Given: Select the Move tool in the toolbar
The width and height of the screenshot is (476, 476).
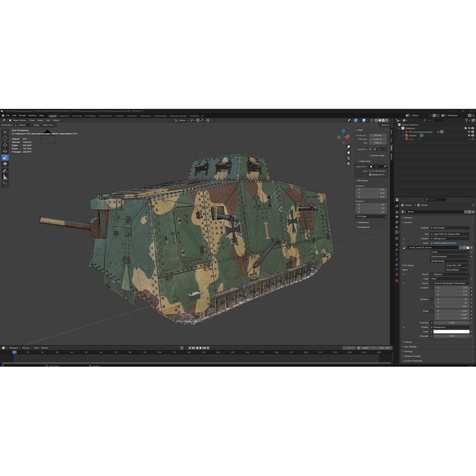Looking at the screenshot, I should 5,145.
